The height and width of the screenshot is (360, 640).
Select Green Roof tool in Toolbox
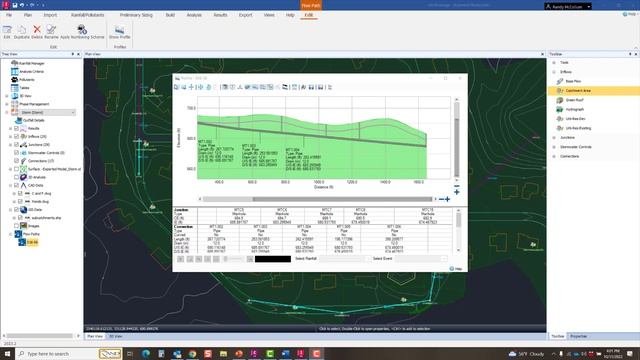point(570,100)
